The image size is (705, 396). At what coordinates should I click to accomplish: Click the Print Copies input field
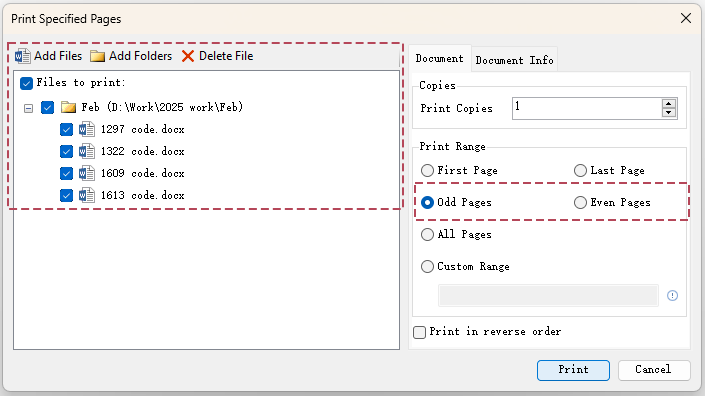pyautogui.click(x=587, y=108)
